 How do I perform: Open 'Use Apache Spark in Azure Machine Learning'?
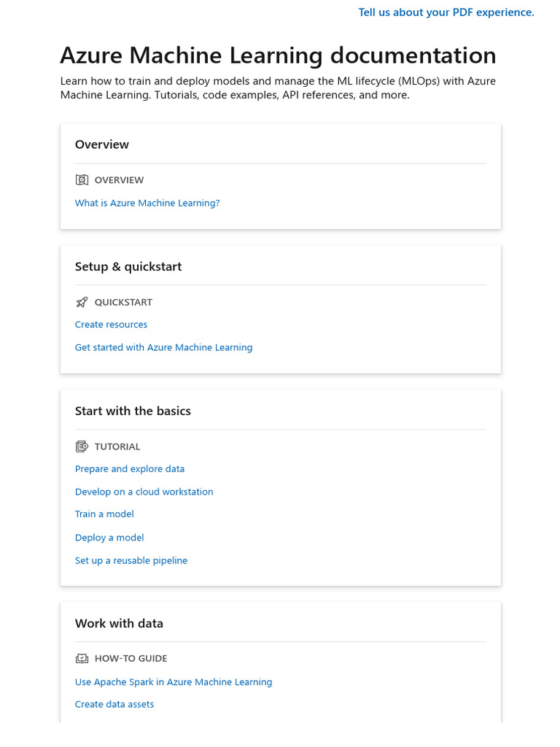click(x=174, y=682)
